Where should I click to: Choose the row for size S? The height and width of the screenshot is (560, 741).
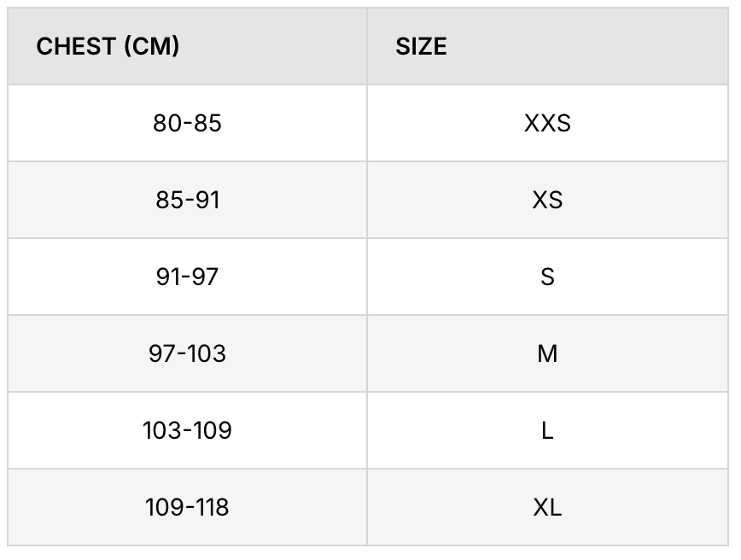(367, 277)
